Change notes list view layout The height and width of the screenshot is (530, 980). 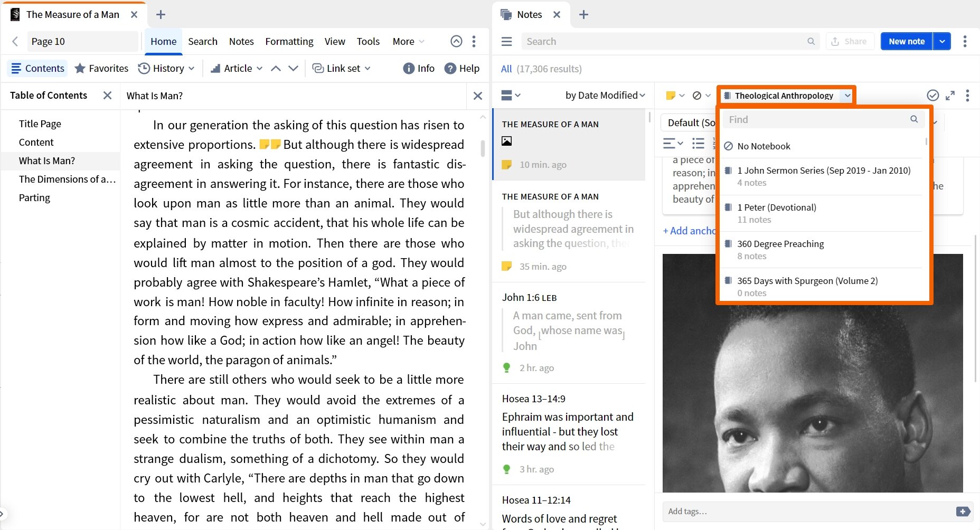coord(511,96)
